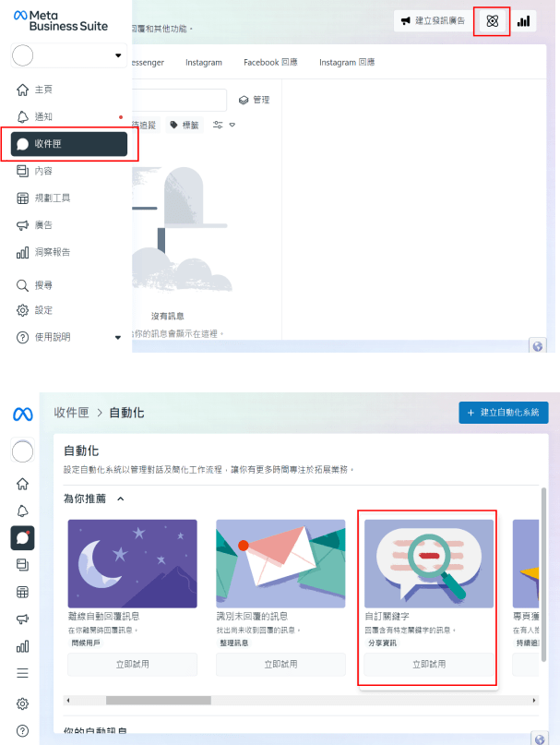Switch to the Instagram 回應 tab
Viewport: 560px width, 745px height.
347,62
